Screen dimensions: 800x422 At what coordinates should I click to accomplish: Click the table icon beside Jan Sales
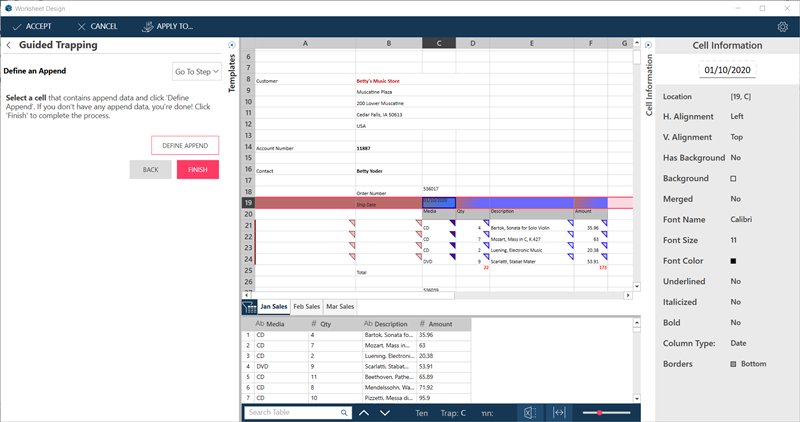pyautogui.click(x=250, y=306)
